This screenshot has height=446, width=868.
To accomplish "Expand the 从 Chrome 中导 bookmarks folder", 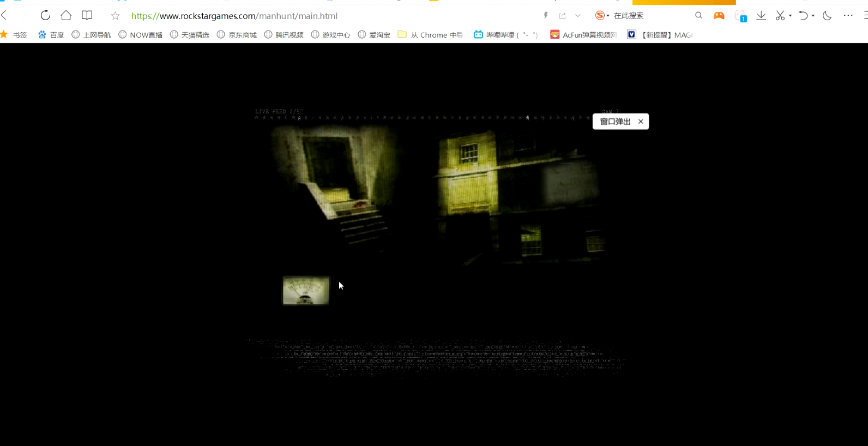I will coord(430,35).
